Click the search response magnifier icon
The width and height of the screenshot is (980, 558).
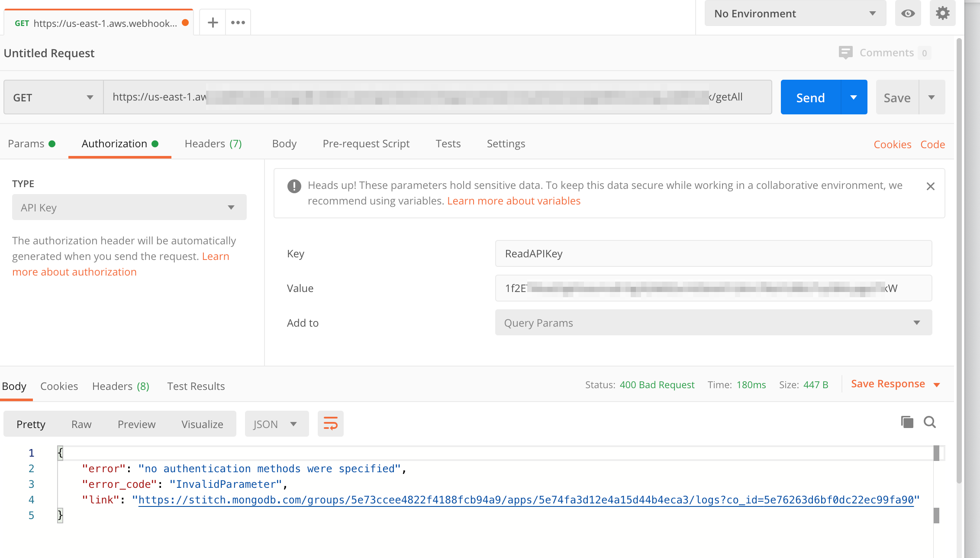(930, 422)
